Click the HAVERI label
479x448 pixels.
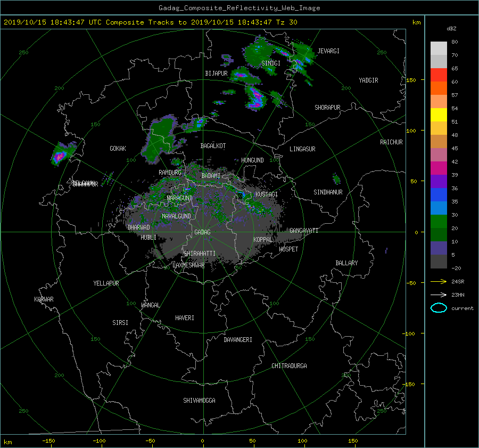coord(185,319)
